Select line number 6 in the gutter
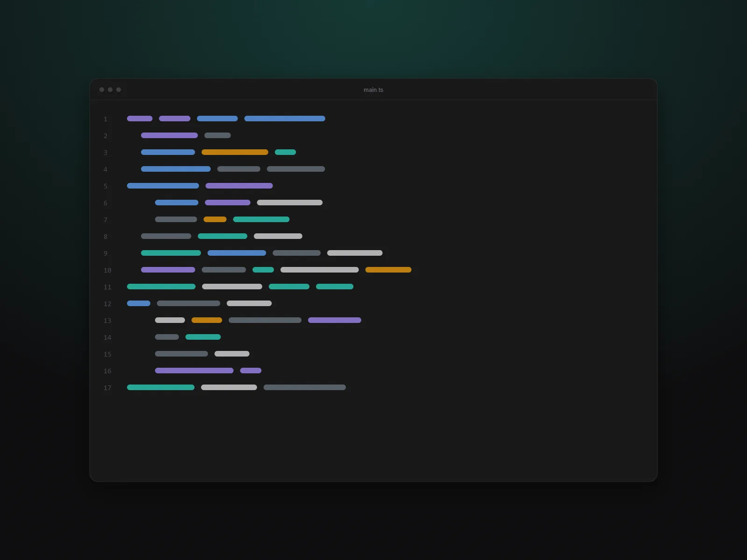Viewport: 747px width, 560px height. tap(106, 203)
